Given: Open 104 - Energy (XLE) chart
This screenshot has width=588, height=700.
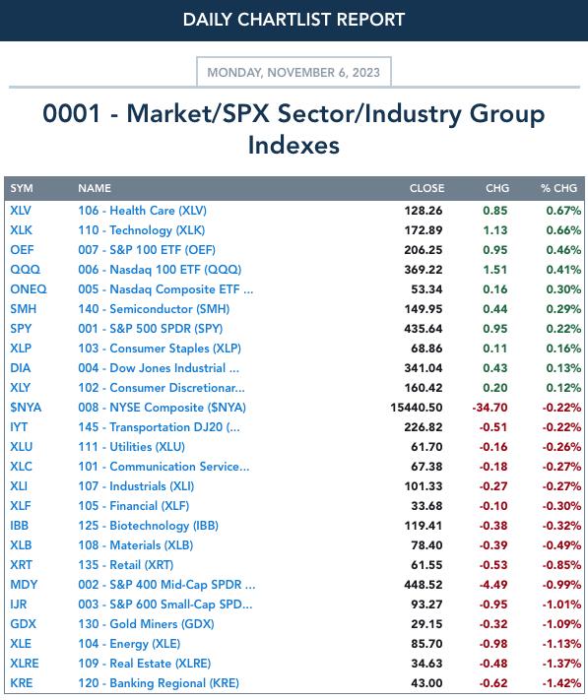Looking at the screenshot, I should pyautogui.click(x=129, y=643).
